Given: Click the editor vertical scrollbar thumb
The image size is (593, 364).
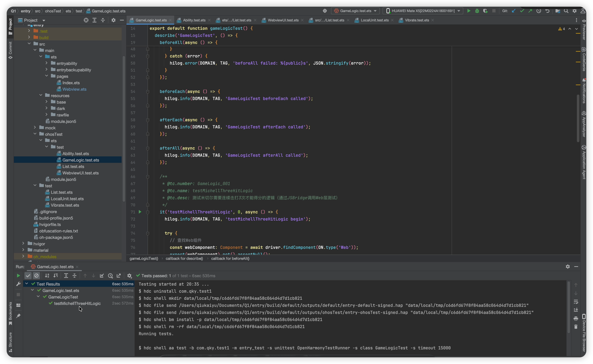Looking at the screenshot, I should [x=578, y=118].
